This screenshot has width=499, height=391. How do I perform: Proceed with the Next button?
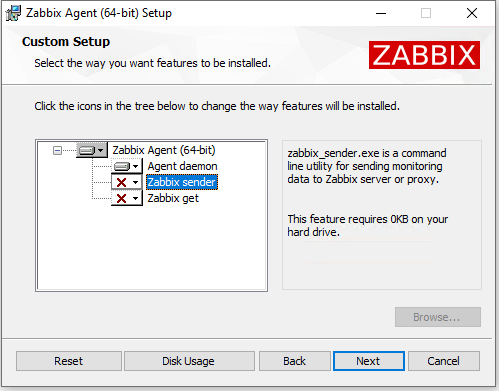(369, 361)
